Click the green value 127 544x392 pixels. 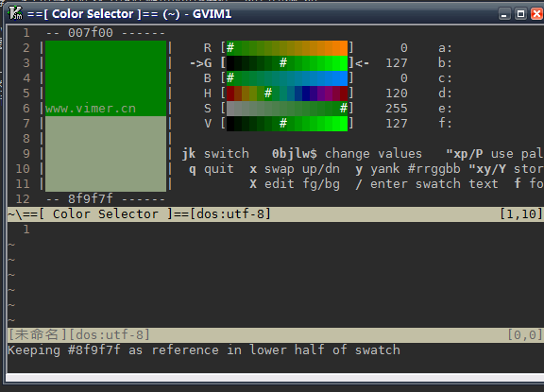point(397,63)
